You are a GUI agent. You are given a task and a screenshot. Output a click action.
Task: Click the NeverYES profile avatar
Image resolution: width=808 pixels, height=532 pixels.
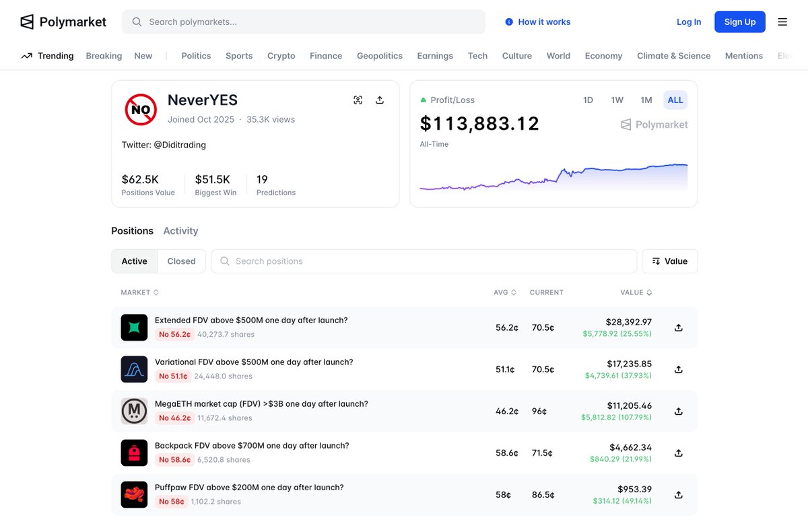click(x=141, y=109)
